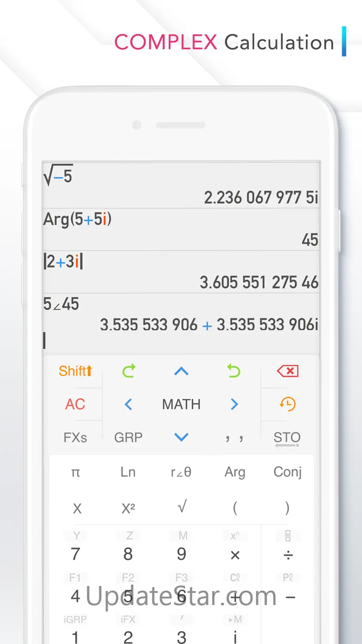Select the Arg(5+5i) expression
This screenshot has width=362, height=644.
[78, 219]
